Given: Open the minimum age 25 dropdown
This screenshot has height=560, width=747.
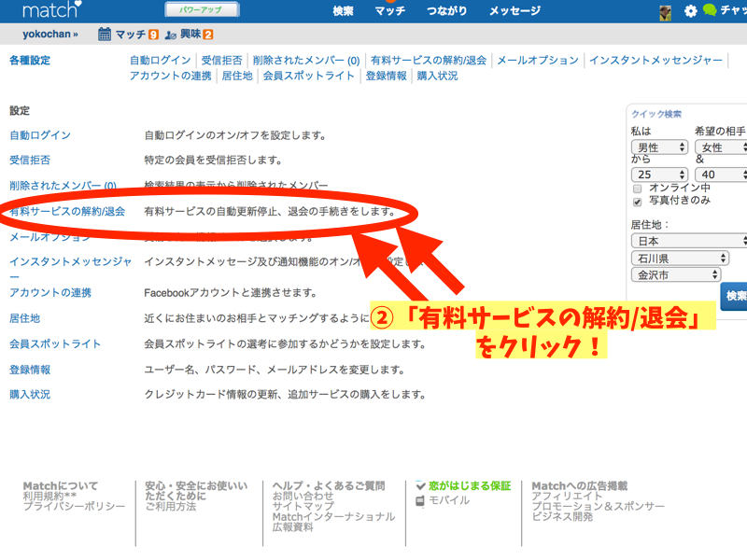Looking at the screenshot, I should click(660, 175).
